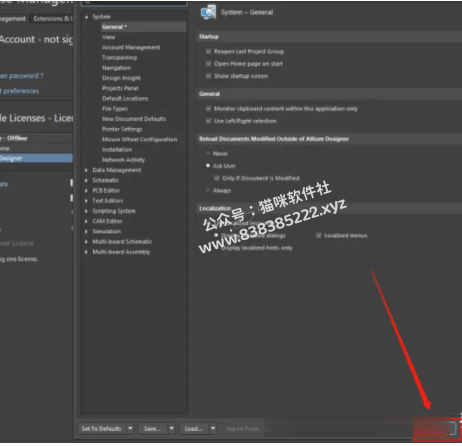
Task: Open the Transparency preferences page
Action: coord(119,58)
